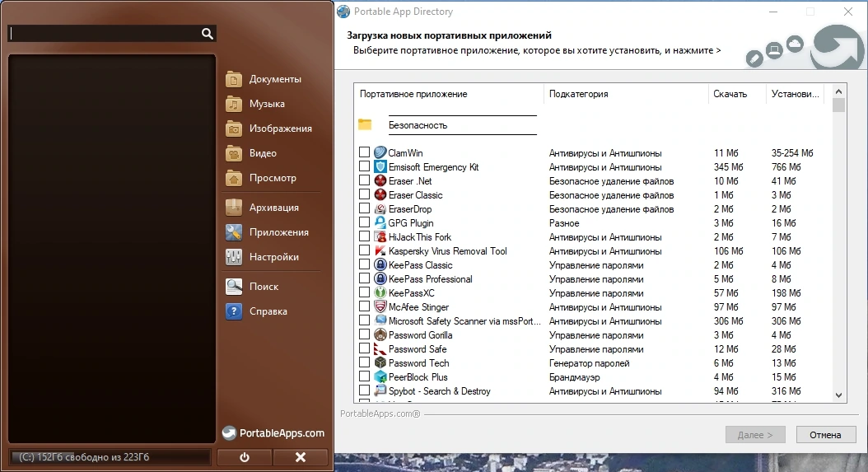
Task: Open the Music folder icon
Action: click(x=234, y=104)
